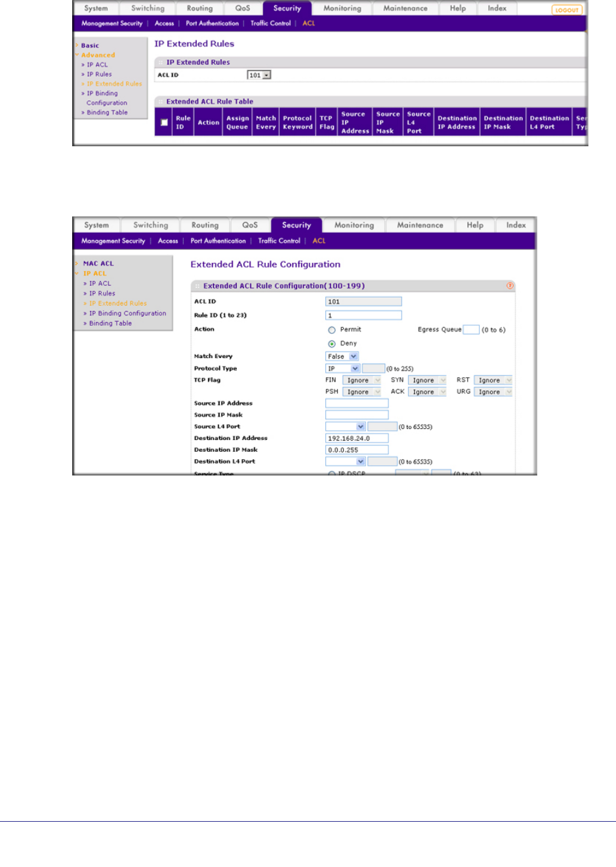Open IP Rules link in upper sidebar
This screenshot has width=616, height=867.
99,74
